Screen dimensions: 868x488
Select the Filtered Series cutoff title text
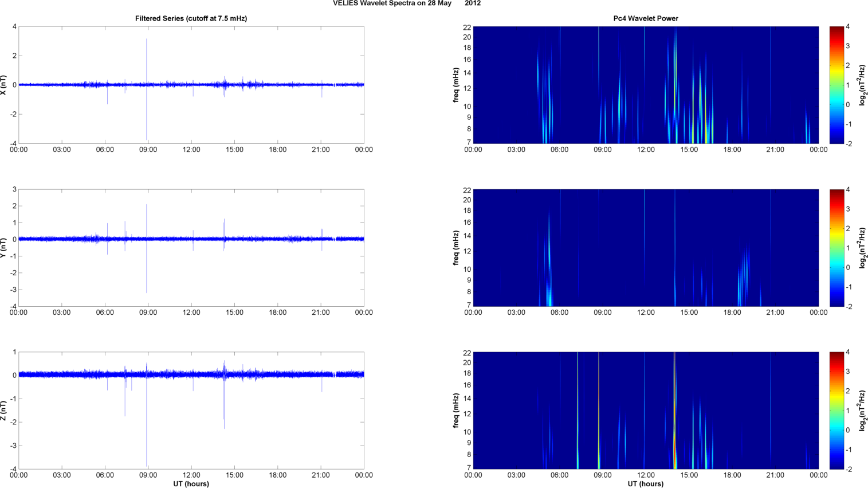click(x=191, y=18)
